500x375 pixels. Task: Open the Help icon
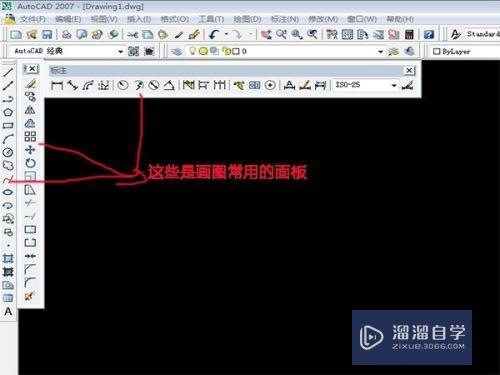click(x=429, y=34)
